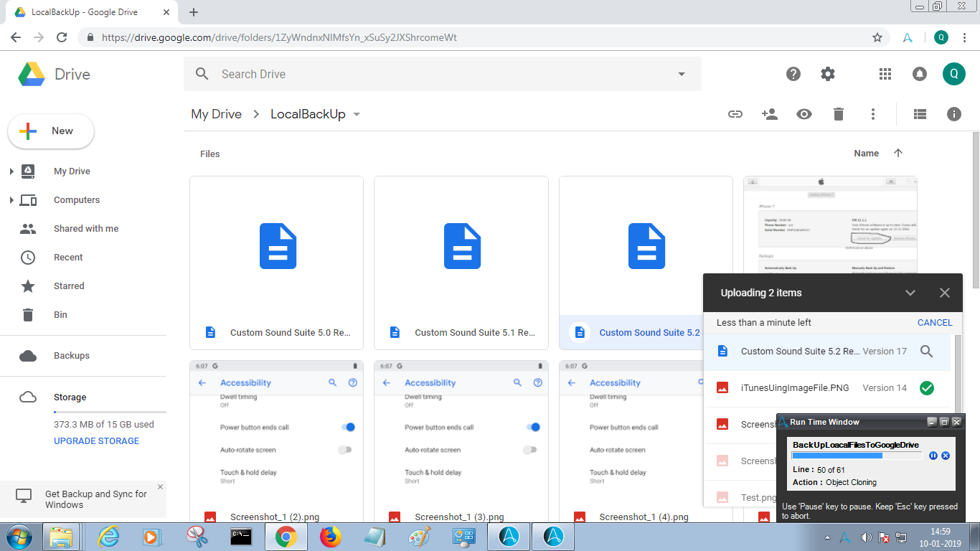The height and width of the screenshot is (551, 980).
Task: Switch to list view layout
Action: [x=920, y=114]
